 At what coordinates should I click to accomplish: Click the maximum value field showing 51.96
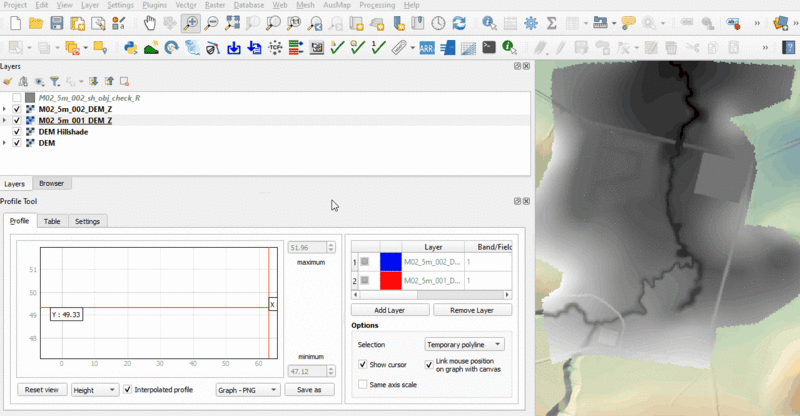pos(304,247)
